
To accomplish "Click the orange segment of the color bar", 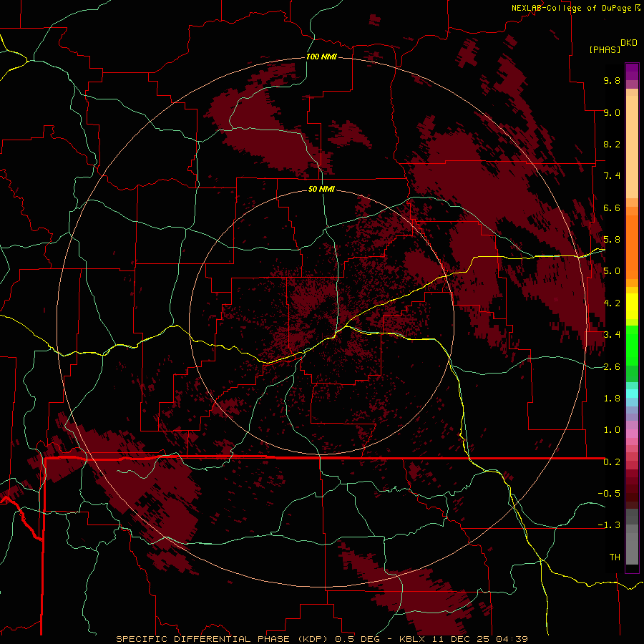I will pyautogui.click(x=632, y=246).
